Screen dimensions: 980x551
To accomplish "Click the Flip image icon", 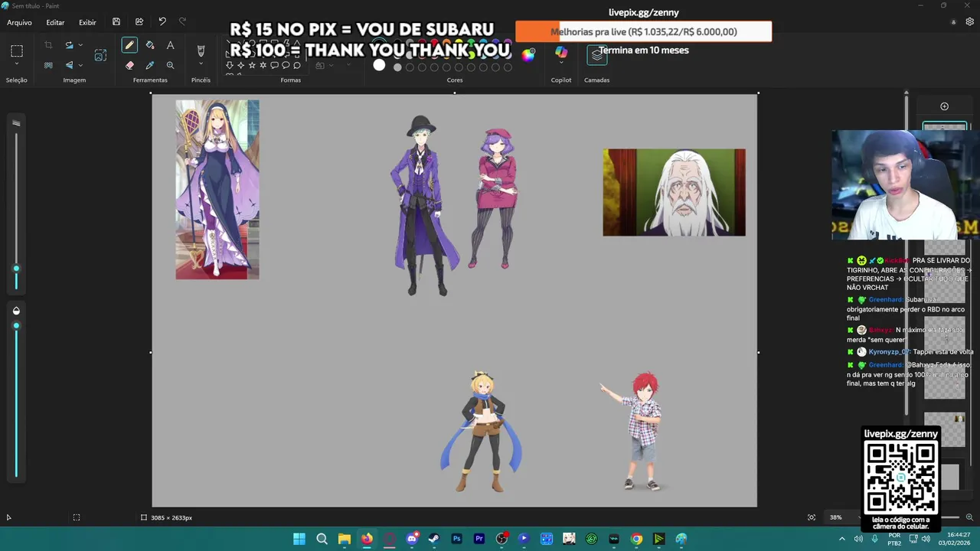I will coord(68,66).
